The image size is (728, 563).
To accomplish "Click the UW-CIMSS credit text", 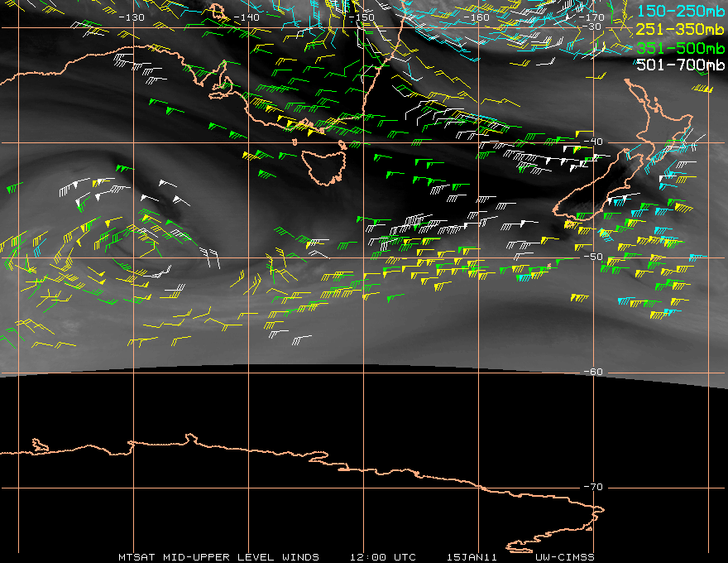I will pos(564,557).
